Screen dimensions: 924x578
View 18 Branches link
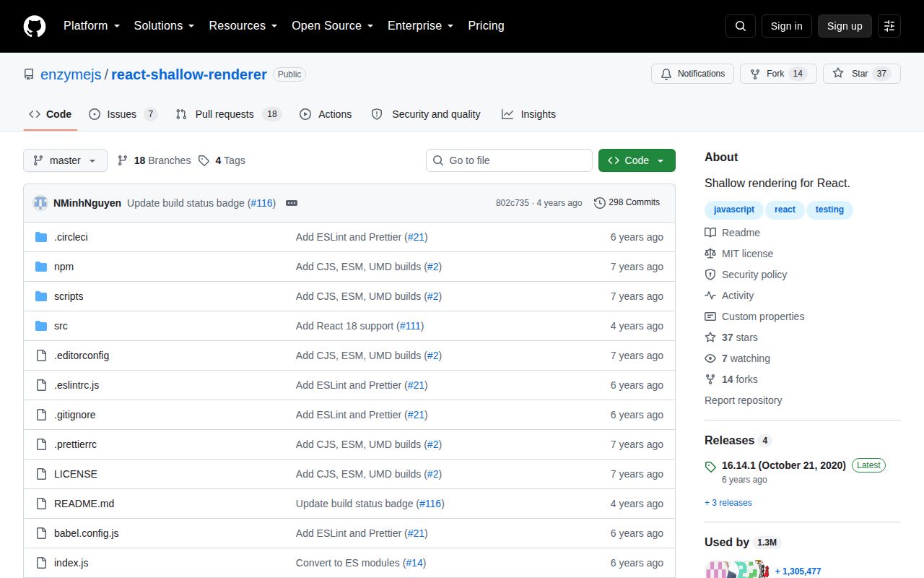(x=154, y=160)
